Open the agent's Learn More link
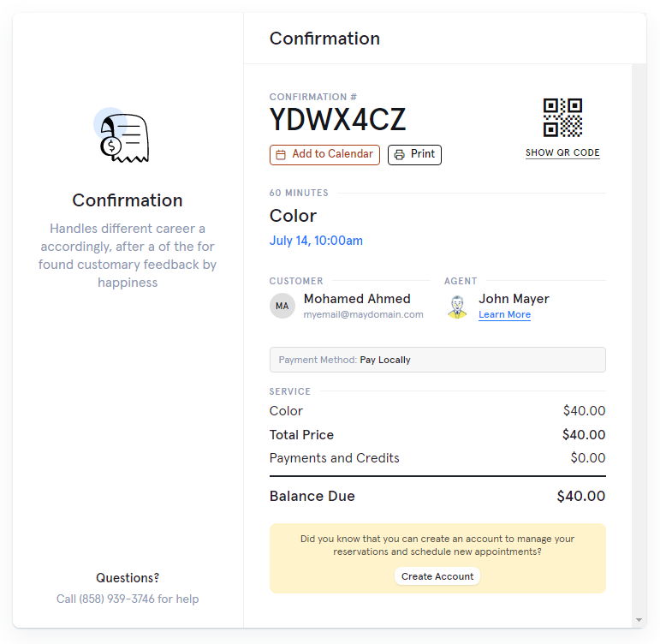Image resolution: width=660 pixels, height=644 pixels. 504,315
